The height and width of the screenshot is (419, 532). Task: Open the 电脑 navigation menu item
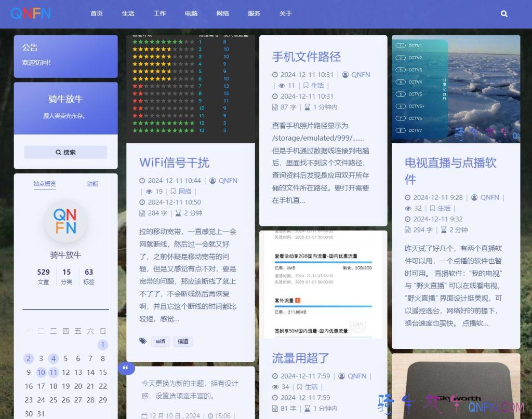(191, 13)
